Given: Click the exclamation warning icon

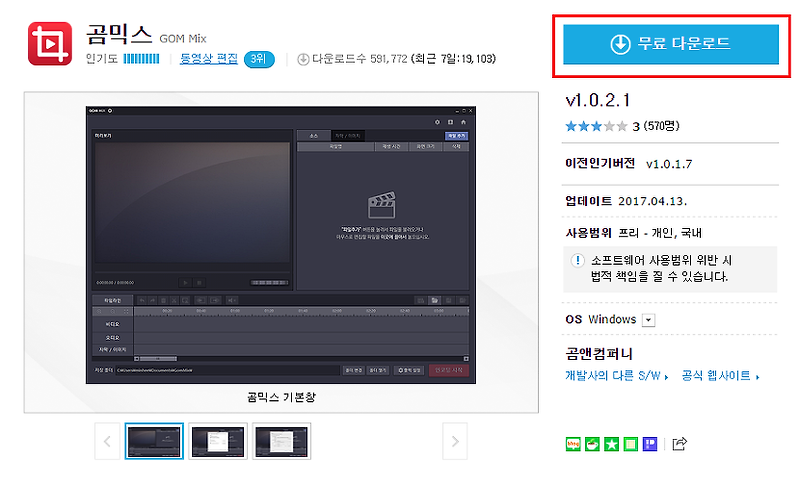Looking at the screenshot, I should coord(577,261).
